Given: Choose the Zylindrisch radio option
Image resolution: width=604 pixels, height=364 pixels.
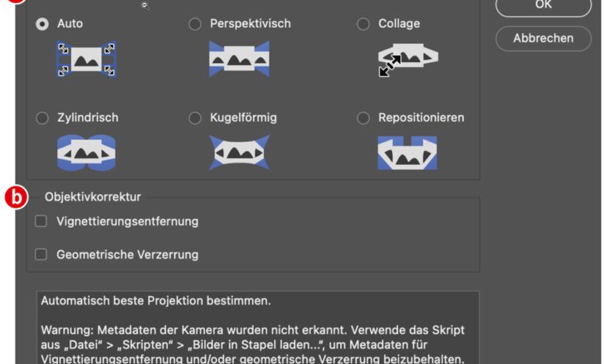Looking at the screenshot, I should coord(42,118).
